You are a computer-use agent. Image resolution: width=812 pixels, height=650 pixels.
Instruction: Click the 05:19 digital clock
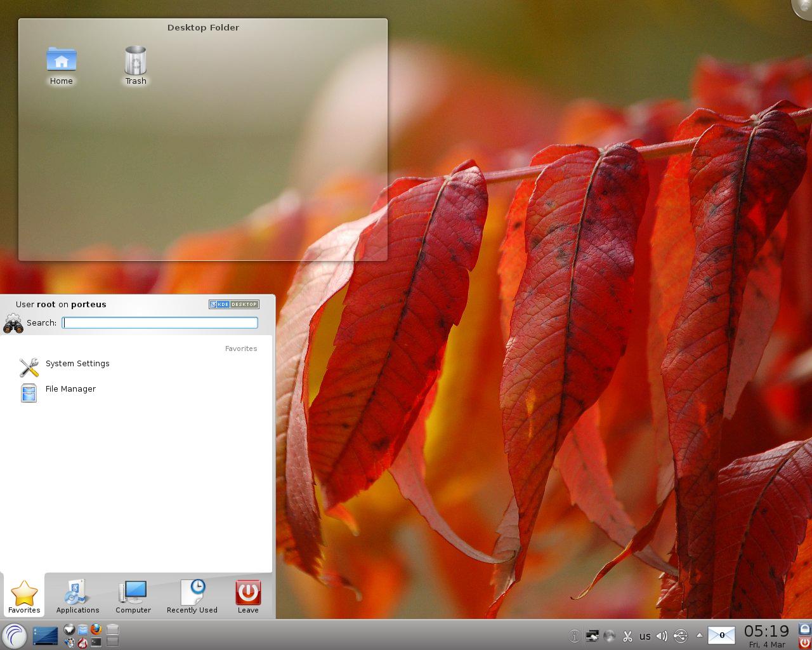pos(766,631)
